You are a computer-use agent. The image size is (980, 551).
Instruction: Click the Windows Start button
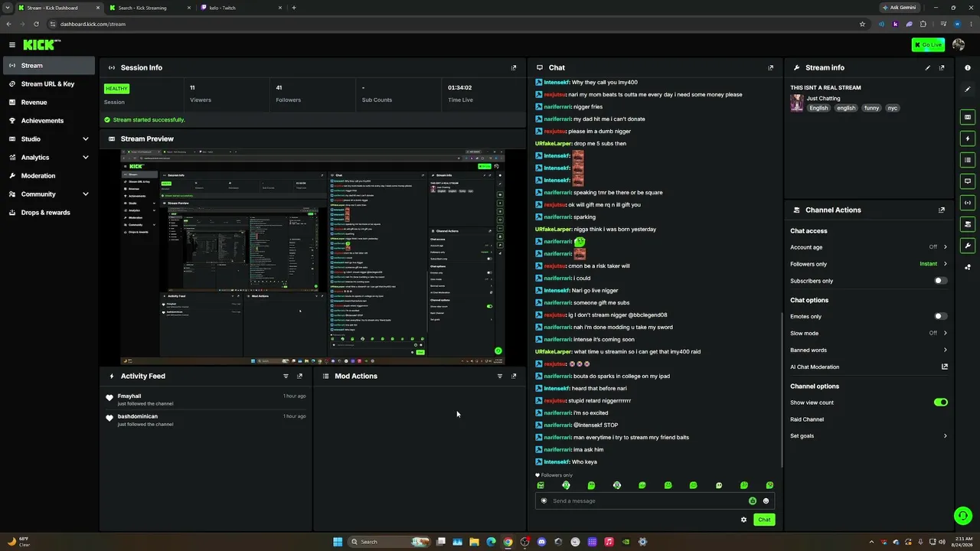click(338, 542)
